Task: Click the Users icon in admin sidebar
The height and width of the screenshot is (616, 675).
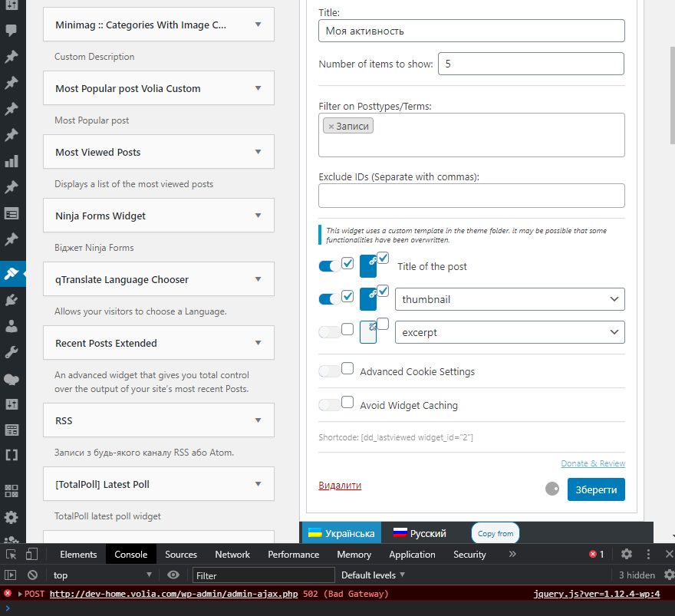Action: coord(12,326)
